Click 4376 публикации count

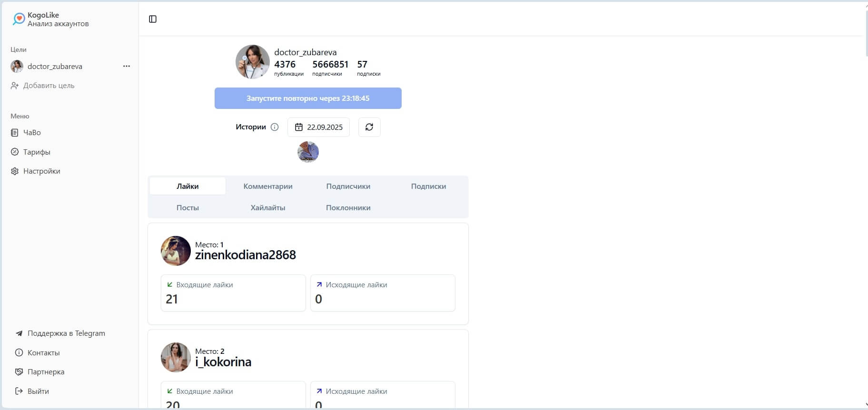pyautogui.click(x=289, y=68)
